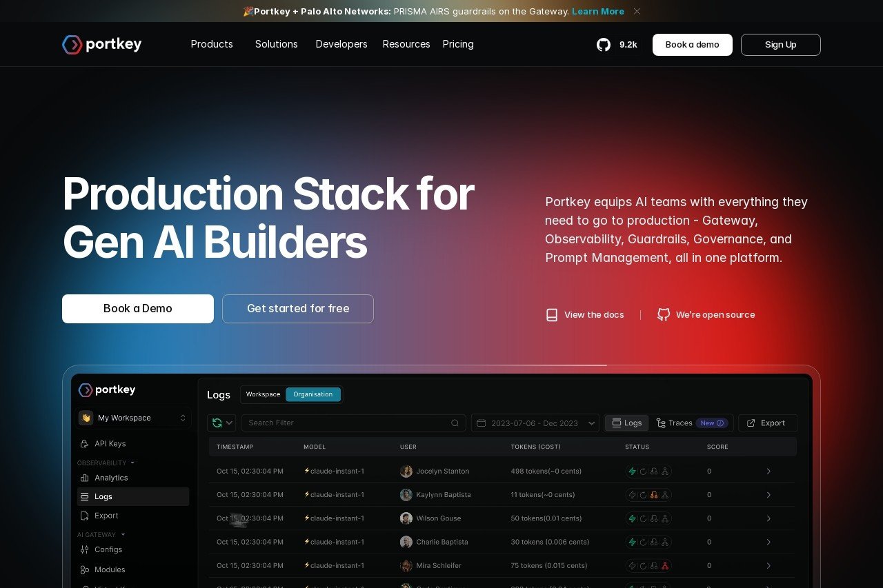Click the Traces hierarchy icon

coord(661,423)
